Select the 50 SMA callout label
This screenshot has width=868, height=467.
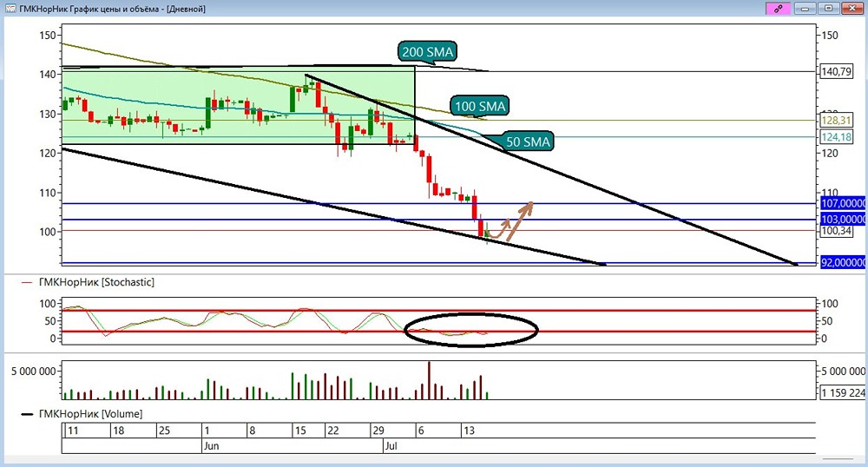coord(528,141)
